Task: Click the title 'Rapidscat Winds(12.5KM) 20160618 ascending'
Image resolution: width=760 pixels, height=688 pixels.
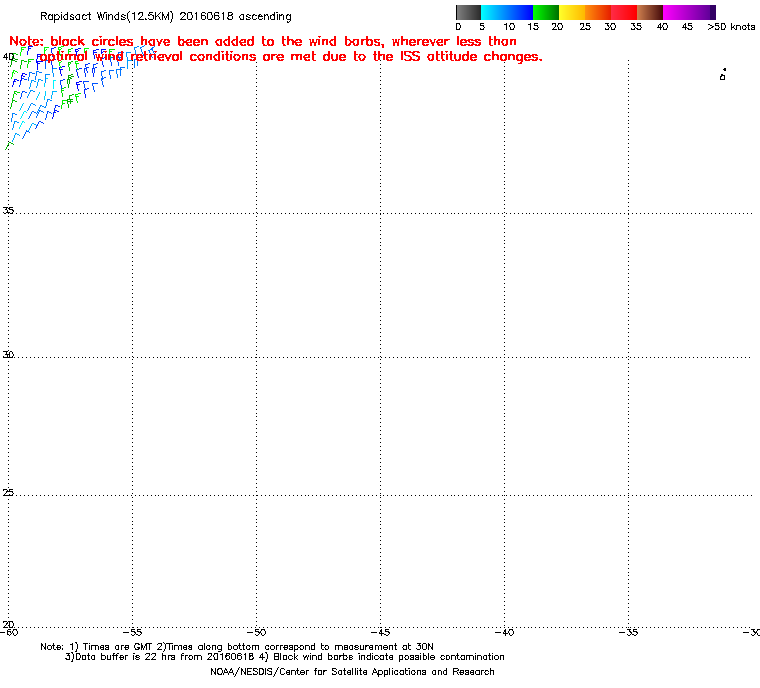Action: pyautogui.click(x=166, y=16)
